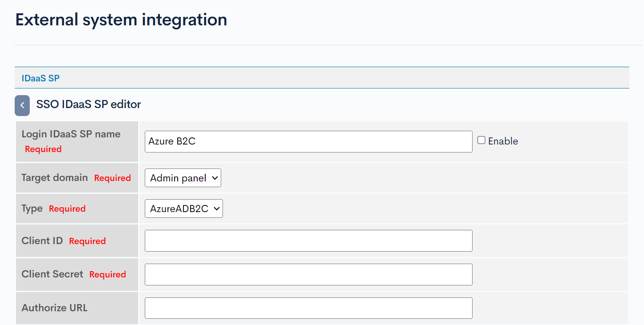Viewport: 644px width, 325px height.
Task: Click the Required label under Login IDaaS SP name
Action: click(x=43, y=149)
